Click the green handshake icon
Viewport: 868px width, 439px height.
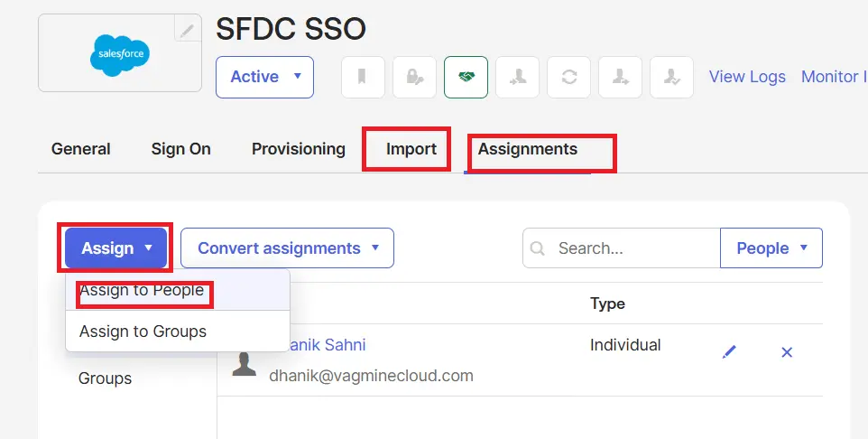click(466, 77)
